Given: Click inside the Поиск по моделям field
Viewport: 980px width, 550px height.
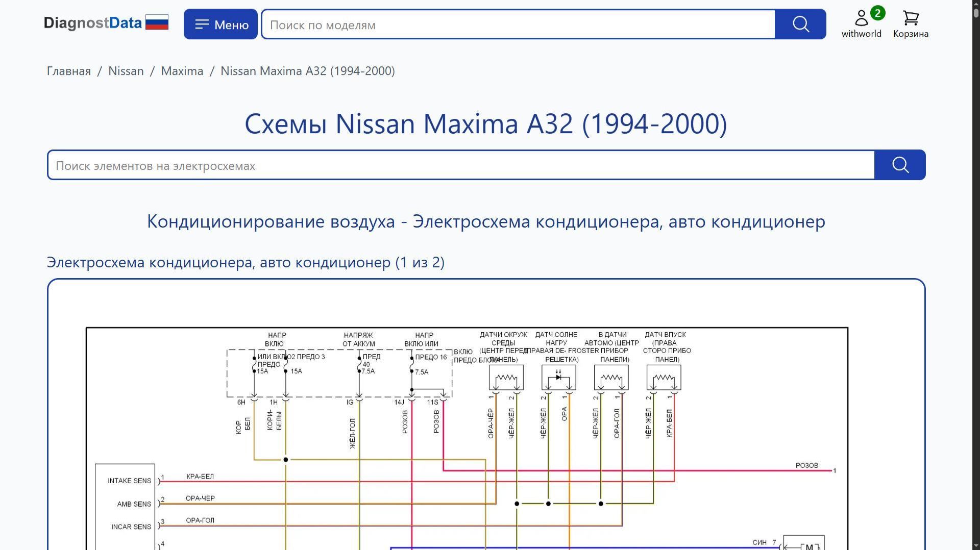Looking at the screenshot, I should [x=510, y=24].
